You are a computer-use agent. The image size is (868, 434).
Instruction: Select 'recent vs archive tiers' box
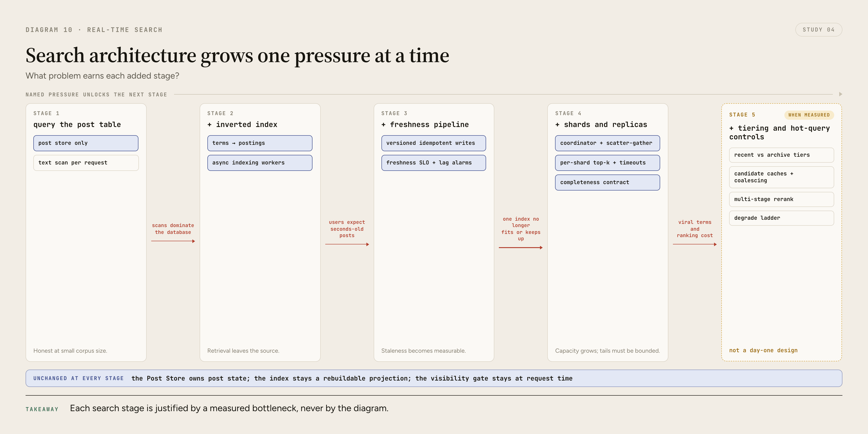coord(781,155)
